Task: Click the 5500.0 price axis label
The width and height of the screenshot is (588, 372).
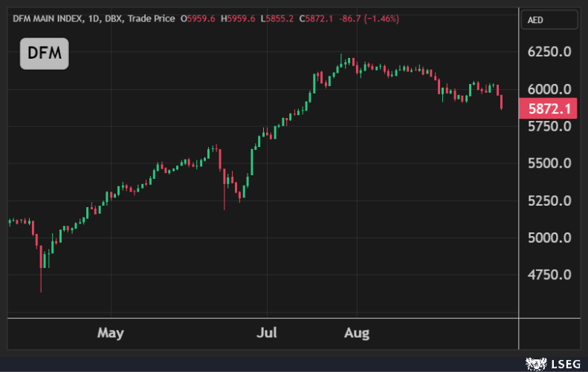Action: point(550,163)
